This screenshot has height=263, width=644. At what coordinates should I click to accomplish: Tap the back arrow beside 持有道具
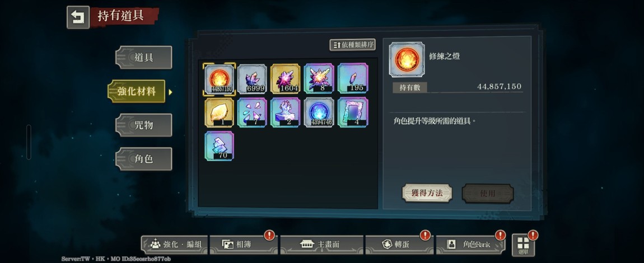coord(78,17)
